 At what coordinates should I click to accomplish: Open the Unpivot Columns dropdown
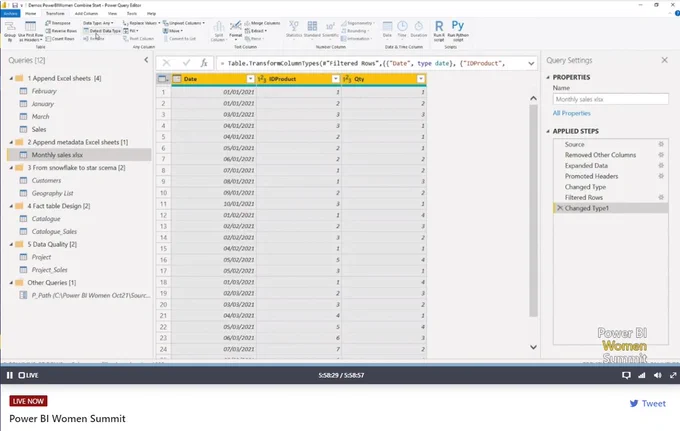[184, 23]
